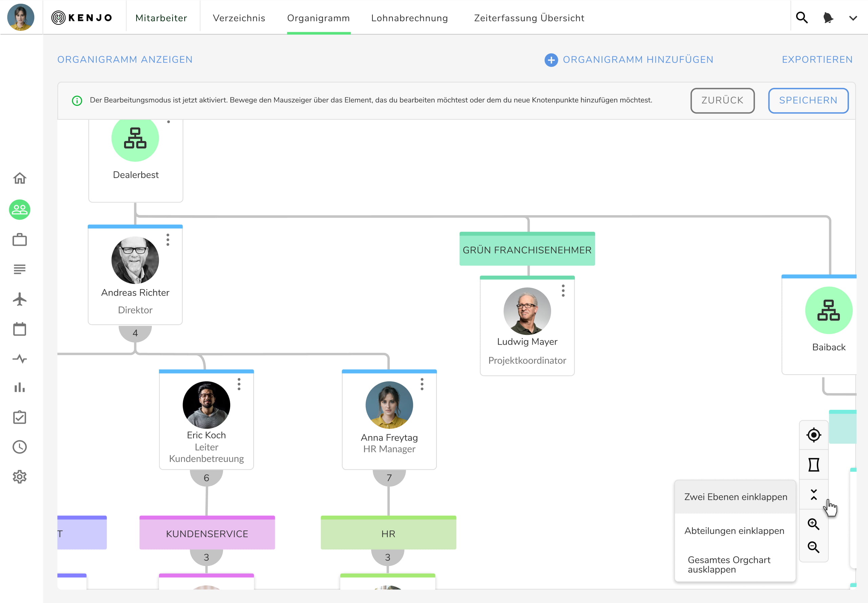Open the pulse activity sidebar icon
The height and width of the screenshot is (603, 868).
(x=20, y=359)
